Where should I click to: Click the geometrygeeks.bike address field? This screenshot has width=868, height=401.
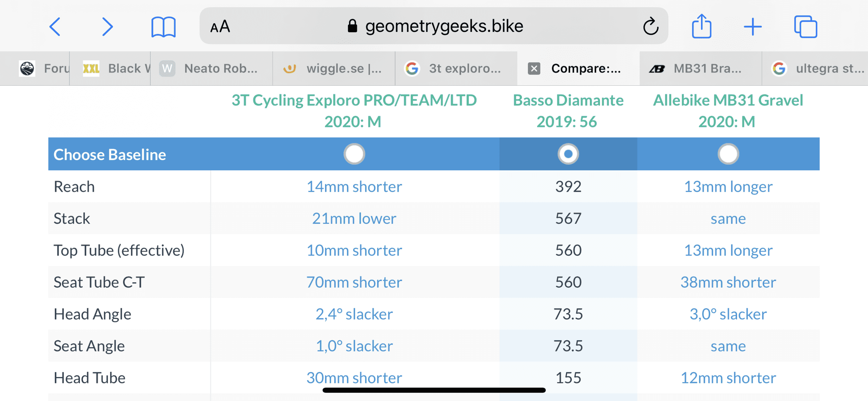434,26
